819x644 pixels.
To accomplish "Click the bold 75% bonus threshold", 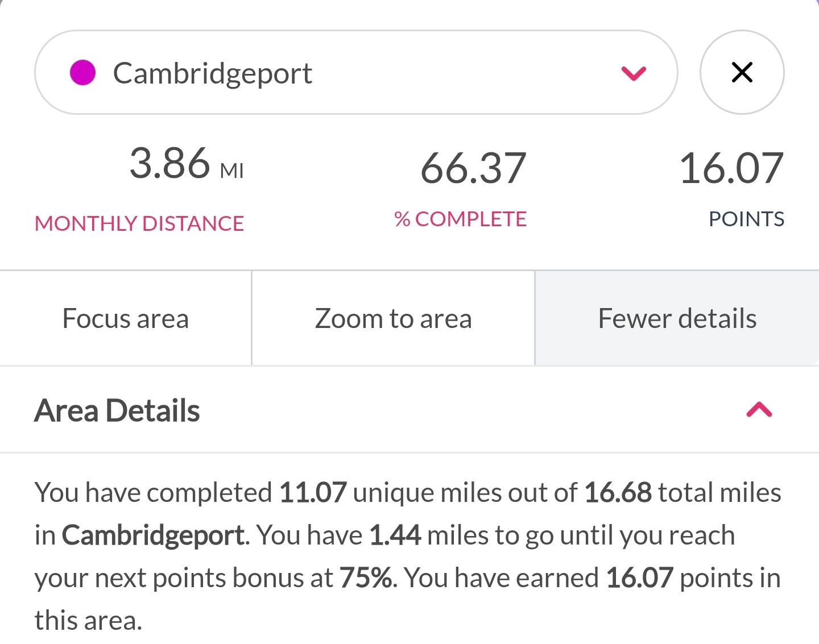I will click(366, 577).
